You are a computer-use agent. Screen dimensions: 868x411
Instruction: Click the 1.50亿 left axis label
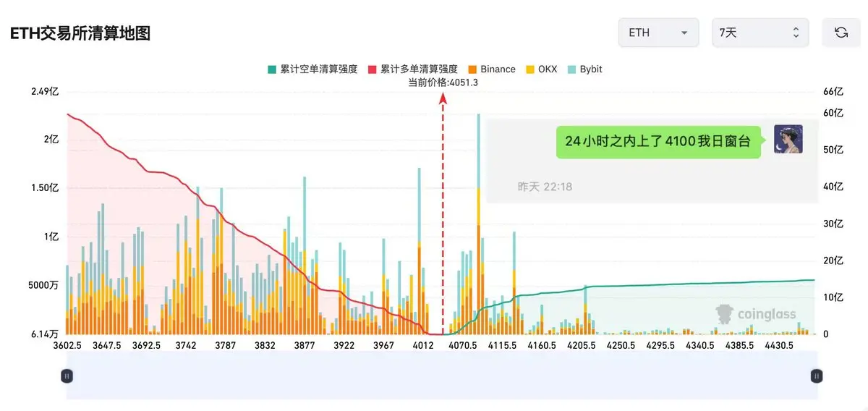[x=44, y=187]
